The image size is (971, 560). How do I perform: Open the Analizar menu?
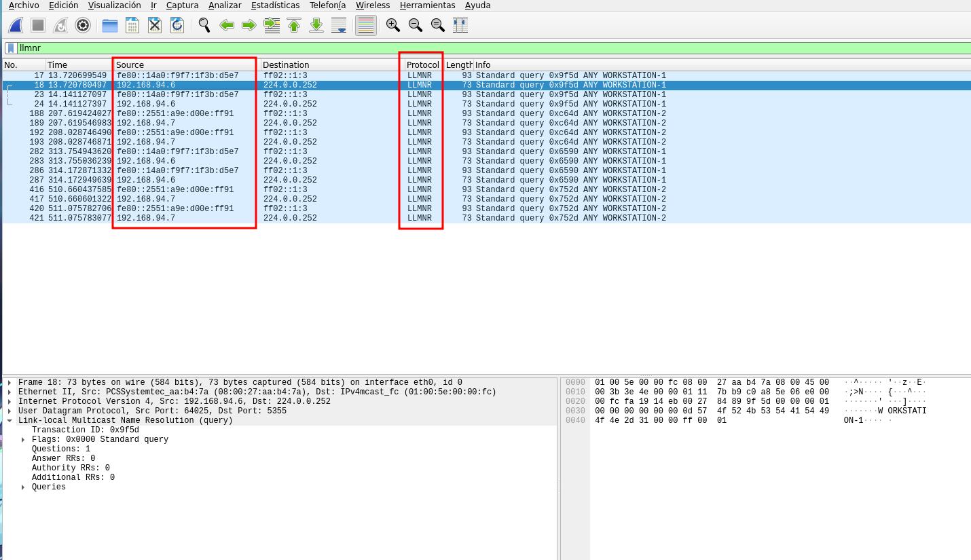(225, 5)
